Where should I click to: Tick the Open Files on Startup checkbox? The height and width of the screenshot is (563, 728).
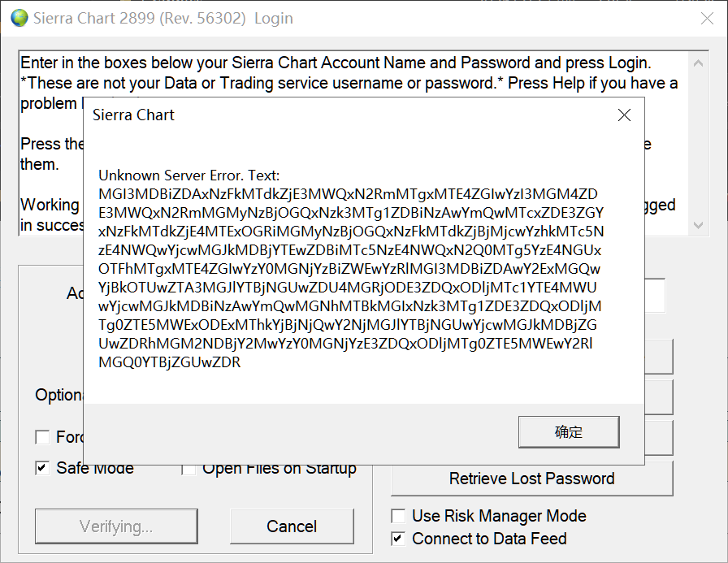(x=188, y=469)
